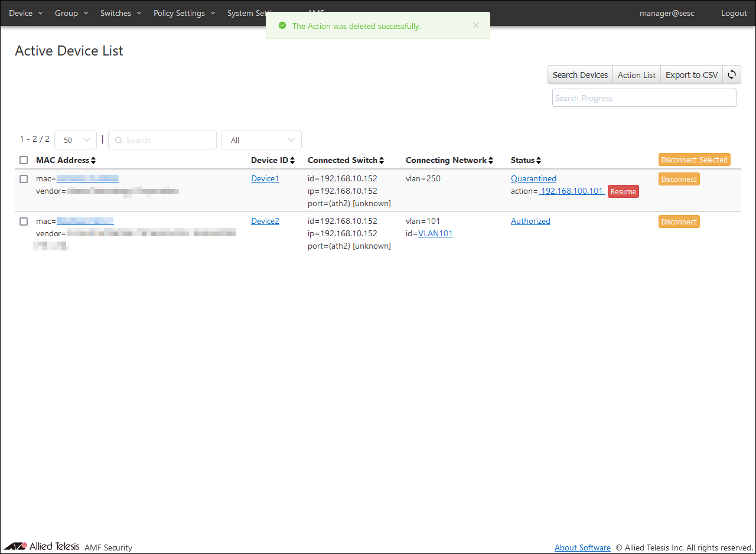756x554 pixels.
Task: Open the Group menu
Action: click(71, 13)
